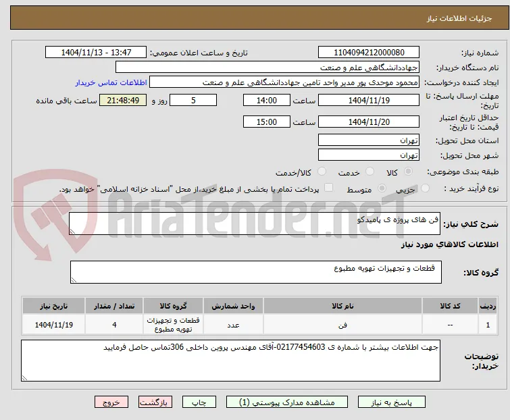Click the item name cell فن
The height and width of the screenshot is (420, 510).
[343, 324]
